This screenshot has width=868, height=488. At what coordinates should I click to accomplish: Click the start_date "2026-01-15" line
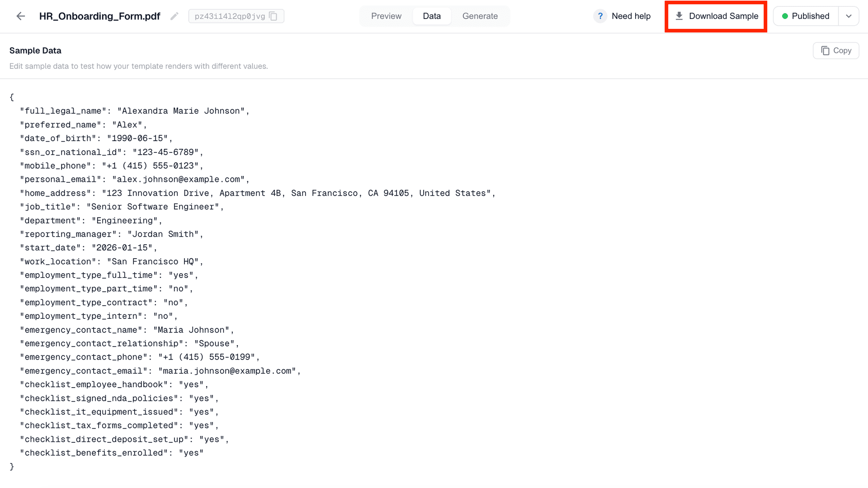(x=88, y=247)
